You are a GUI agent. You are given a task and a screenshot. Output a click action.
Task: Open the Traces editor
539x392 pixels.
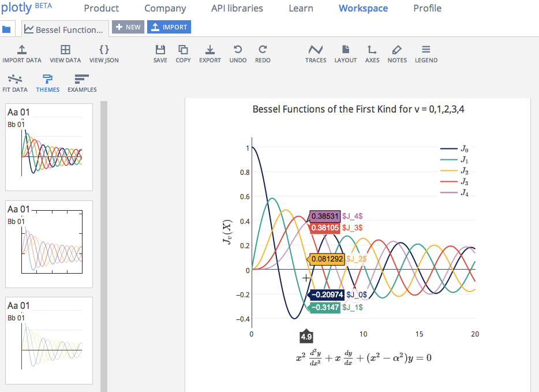(316, 54)
